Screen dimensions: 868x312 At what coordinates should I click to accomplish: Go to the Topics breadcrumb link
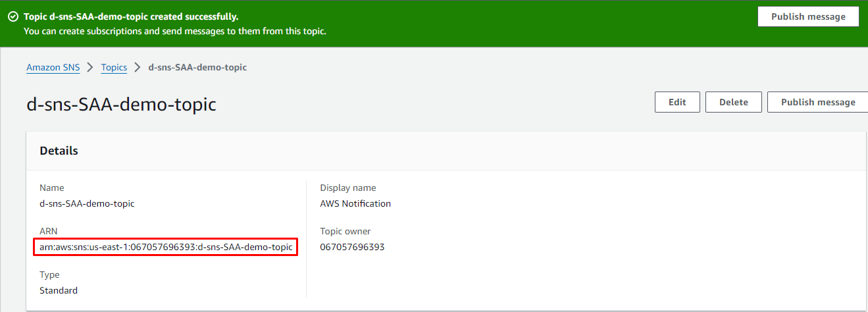(114, 67)
